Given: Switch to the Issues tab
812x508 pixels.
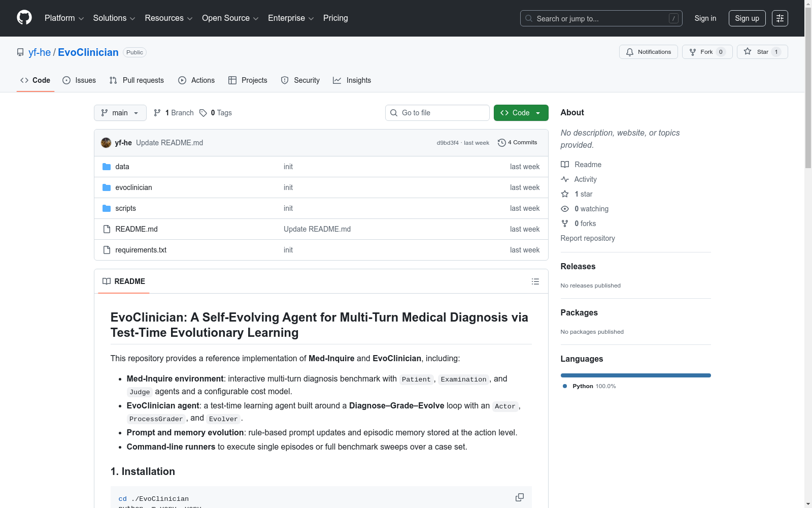Looking at the screenshot, I should (79, 80).
